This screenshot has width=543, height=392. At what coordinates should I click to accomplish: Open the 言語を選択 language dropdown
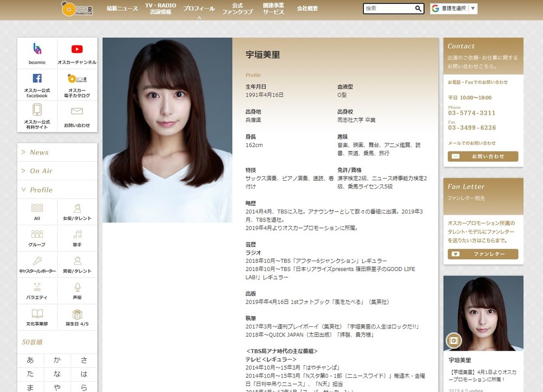pos(453,9)
